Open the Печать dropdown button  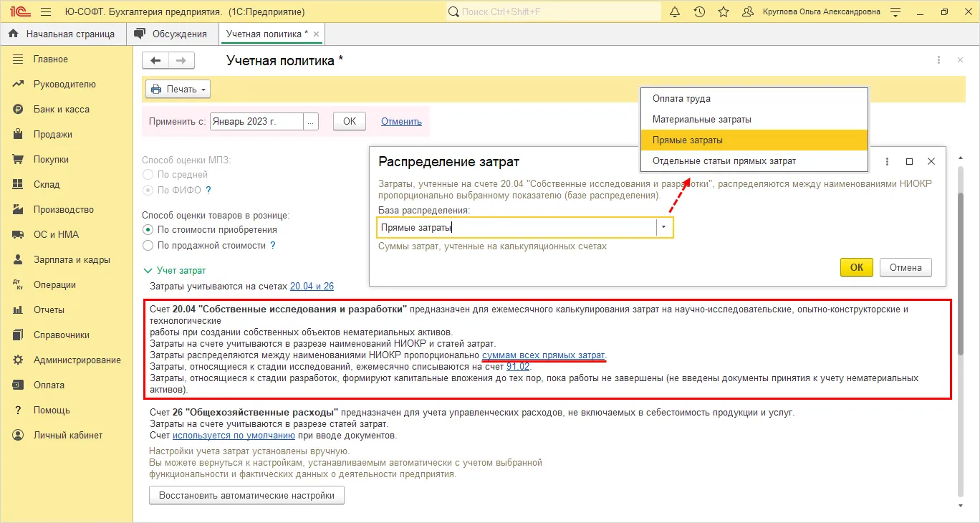178,90
